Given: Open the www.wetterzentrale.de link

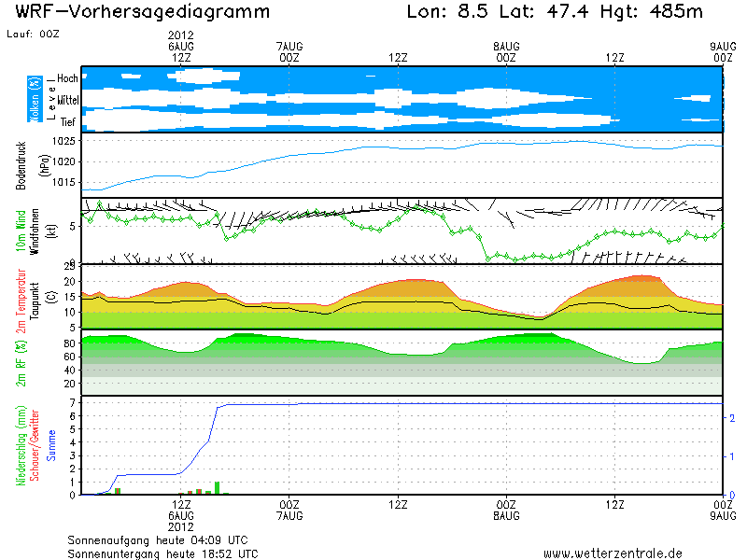Looking at the screenshot, I should click(x=613, y=553).
